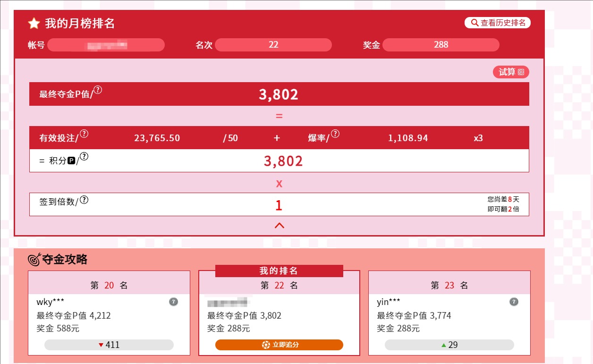
Task: Click the blurred 帐号 account field
Action: (x=106, y=45)
